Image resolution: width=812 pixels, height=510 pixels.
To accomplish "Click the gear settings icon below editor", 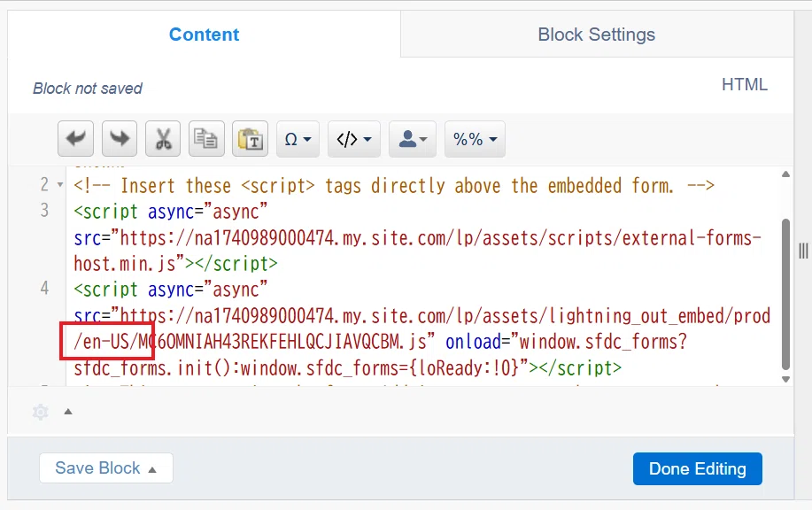I will click(41, 412).
